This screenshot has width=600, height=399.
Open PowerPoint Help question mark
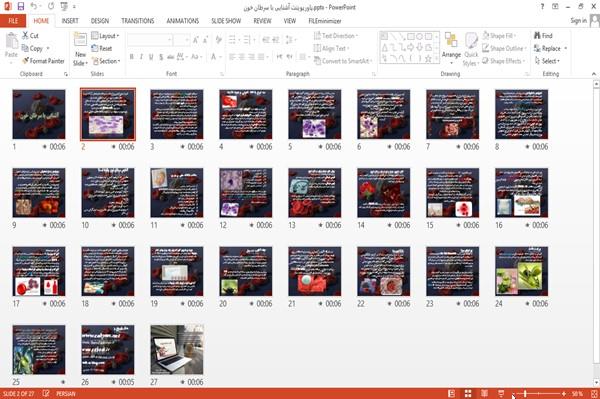point(542,7)
